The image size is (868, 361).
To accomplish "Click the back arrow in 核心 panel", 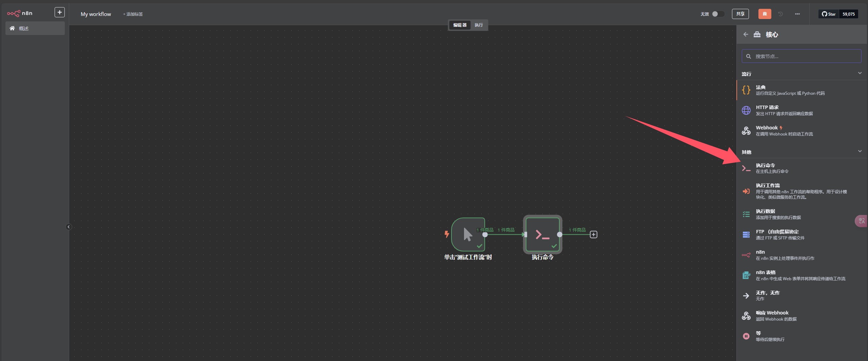I will (746, 34).
